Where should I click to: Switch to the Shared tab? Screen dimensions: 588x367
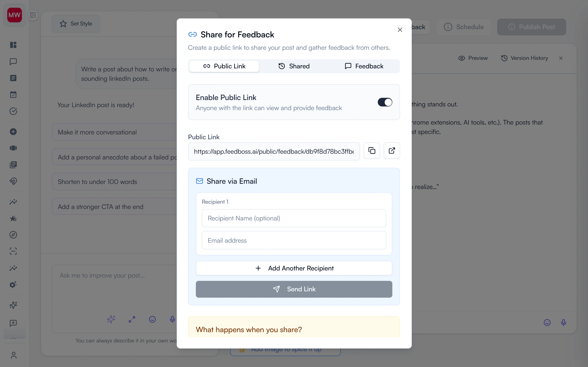[x=294, y=66]
